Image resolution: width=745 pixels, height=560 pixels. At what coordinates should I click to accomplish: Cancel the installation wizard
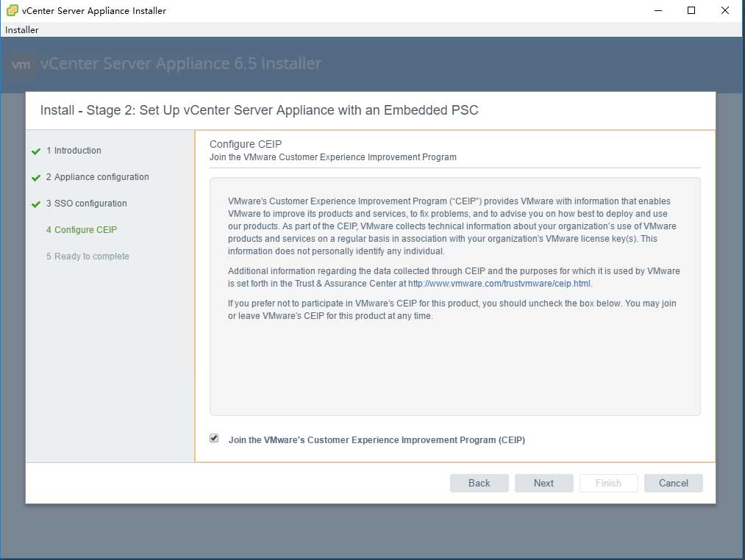(x=673, y=483)
